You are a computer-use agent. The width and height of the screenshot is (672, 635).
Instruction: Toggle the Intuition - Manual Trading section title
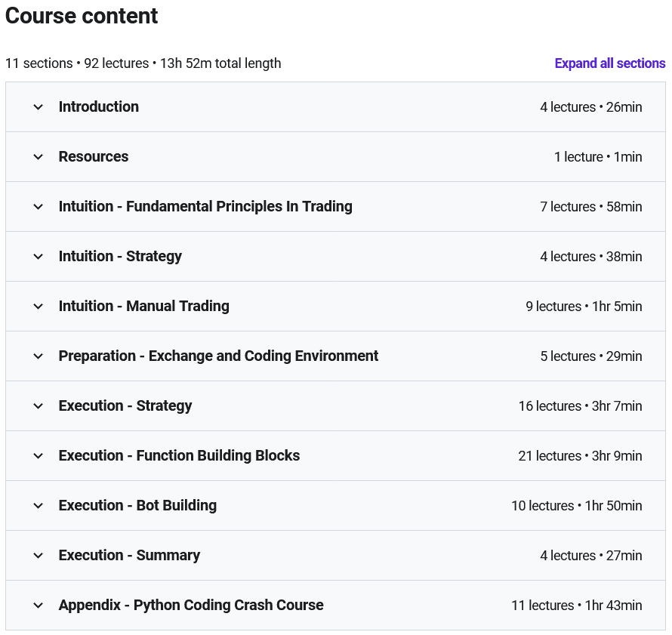click(143, 307)
